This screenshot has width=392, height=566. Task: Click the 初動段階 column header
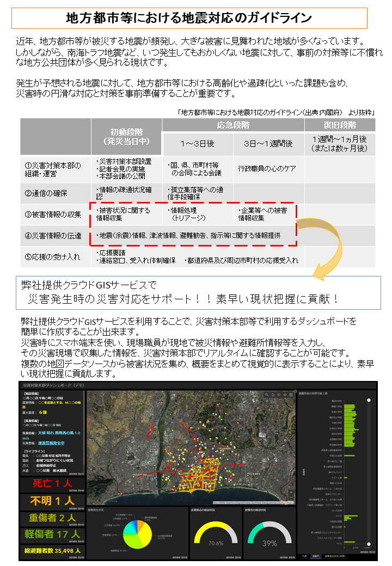126,137
